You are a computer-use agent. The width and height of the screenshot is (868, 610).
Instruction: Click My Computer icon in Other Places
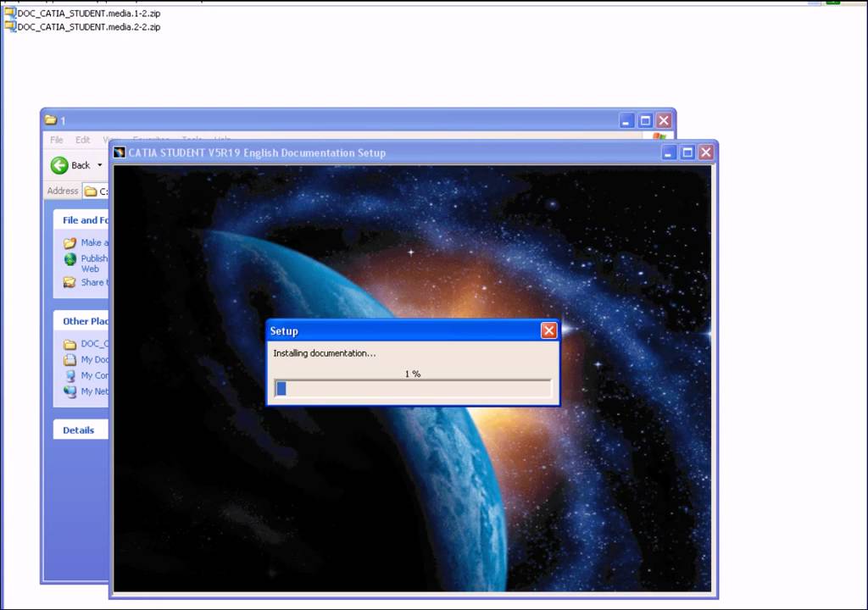coord(70,376)
